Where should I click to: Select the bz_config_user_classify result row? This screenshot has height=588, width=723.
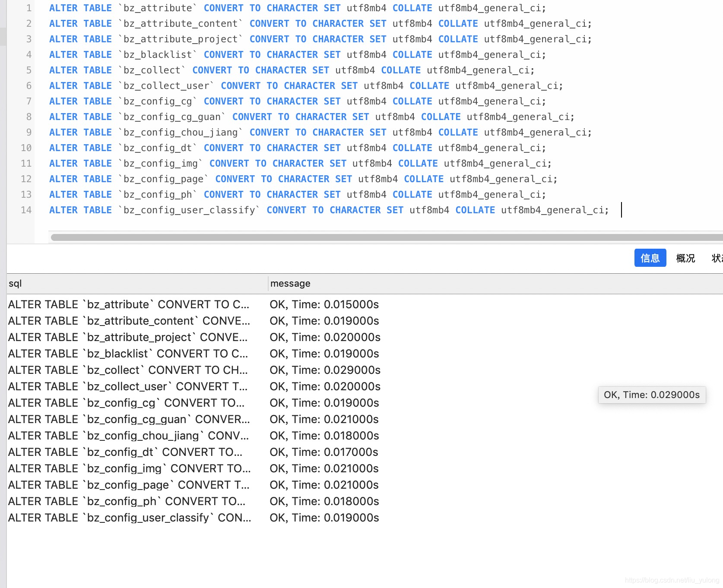(130, 518)
